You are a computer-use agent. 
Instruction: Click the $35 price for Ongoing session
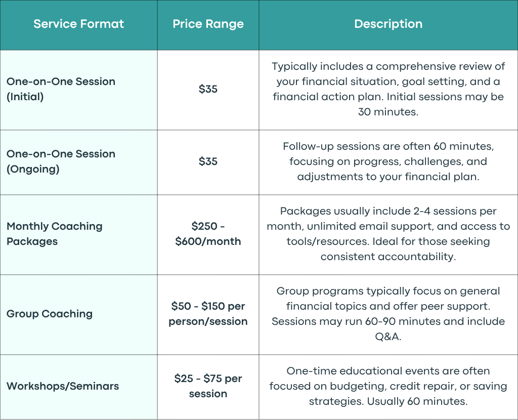tap(208, 161)
